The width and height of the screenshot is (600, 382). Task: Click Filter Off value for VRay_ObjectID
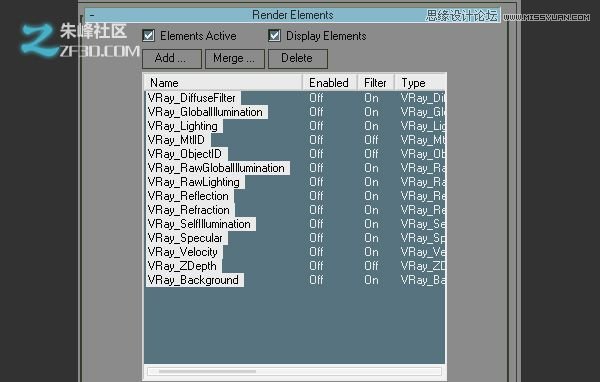(x=372, y=154)
